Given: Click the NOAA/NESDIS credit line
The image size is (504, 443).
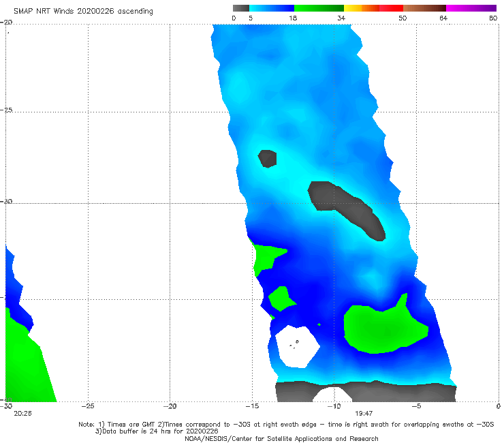Looking at the screenshot, I should tap(281, 438).
